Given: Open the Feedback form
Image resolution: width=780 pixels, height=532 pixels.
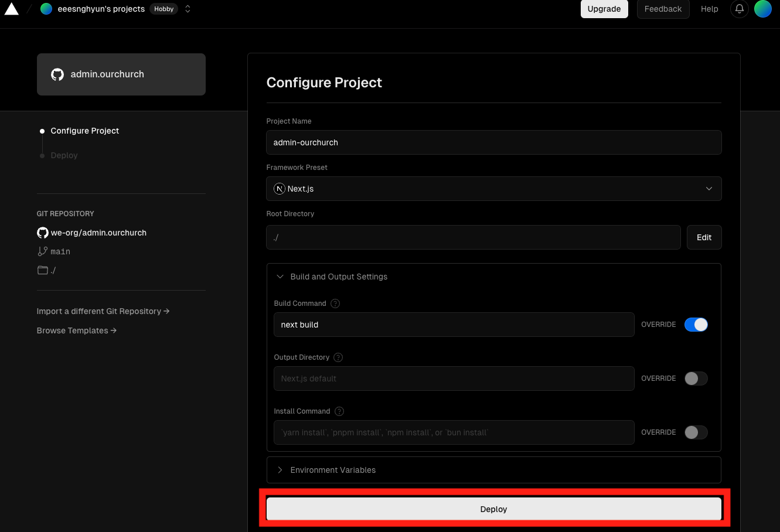Looking at the screenshot, I should (663, 9).
